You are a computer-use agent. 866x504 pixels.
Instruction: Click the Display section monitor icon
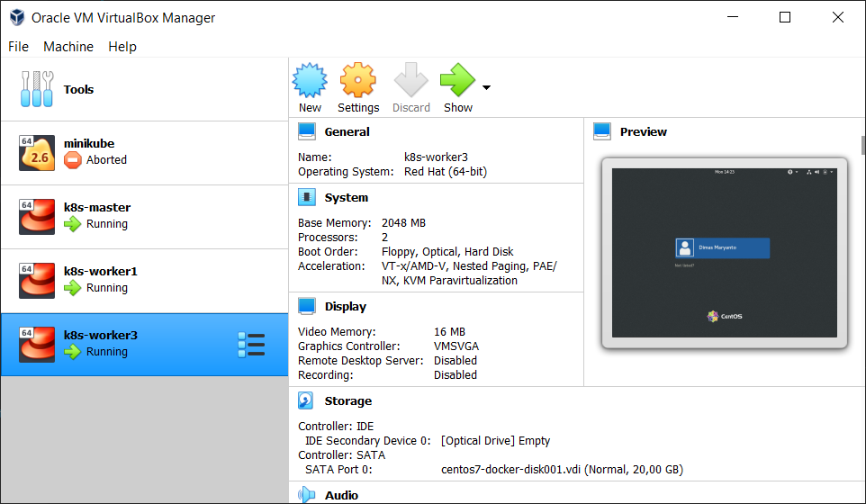click(x=307, y=306)
